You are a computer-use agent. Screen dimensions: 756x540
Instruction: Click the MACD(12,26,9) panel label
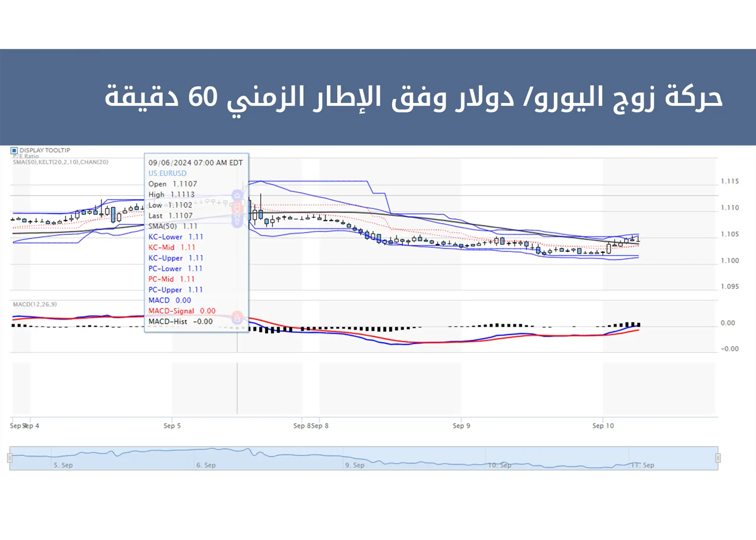point(35,304)
